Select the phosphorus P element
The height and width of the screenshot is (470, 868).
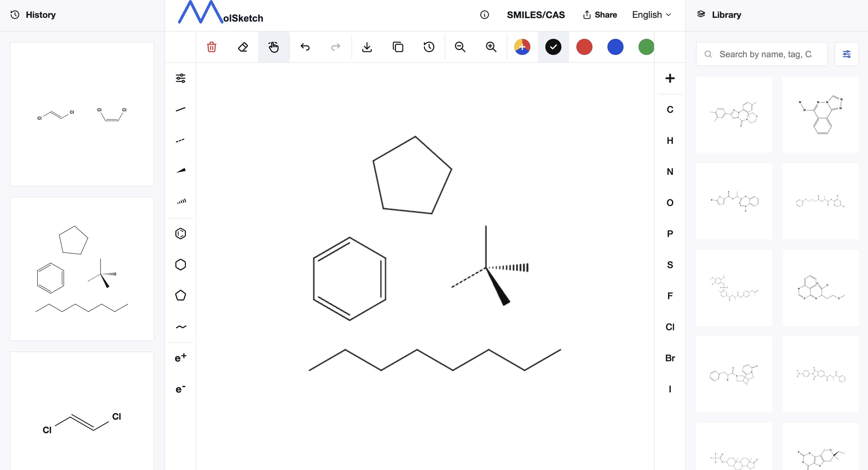(670, 234)
